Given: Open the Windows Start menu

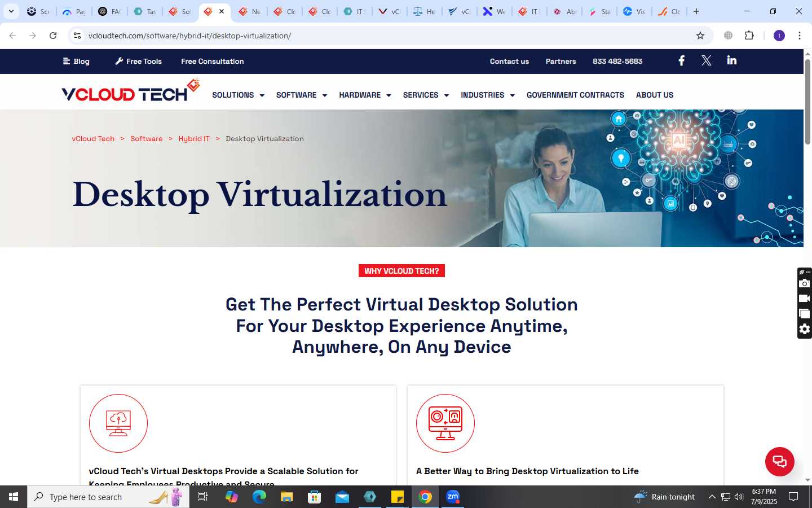Looking at the screenshot, I should tap(14, 497).
